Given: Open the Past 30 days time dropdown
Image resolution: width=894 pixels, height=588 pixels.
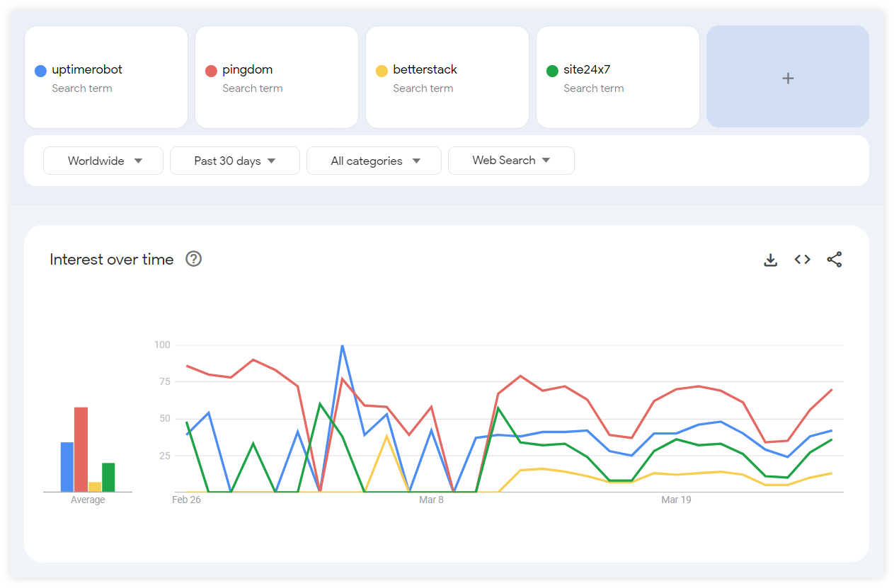Looking at the screenshot, I should (x=234, y=161).
